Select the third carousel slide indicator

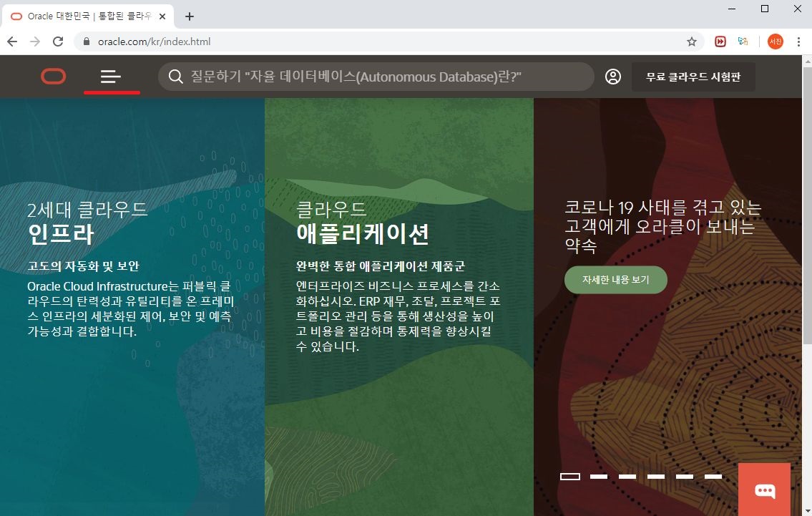tap(627, 476)
